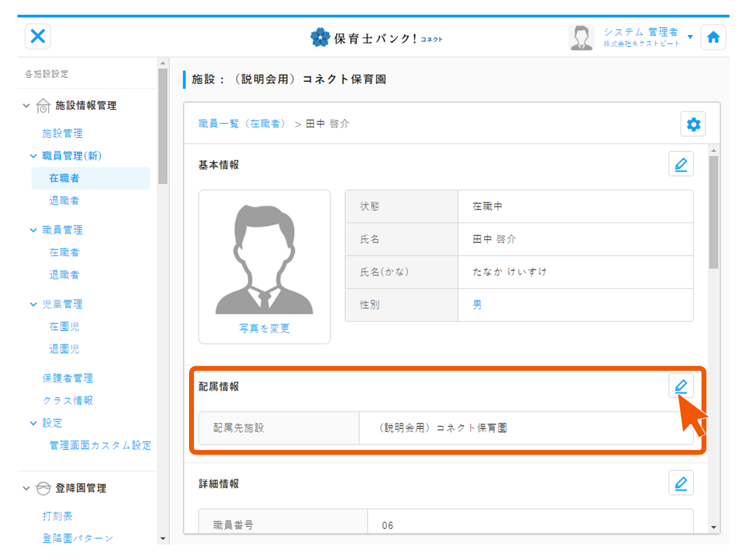This screenshot has width=747, height=560.
Task: Open the gear settings icon
Action: (693, 125)
